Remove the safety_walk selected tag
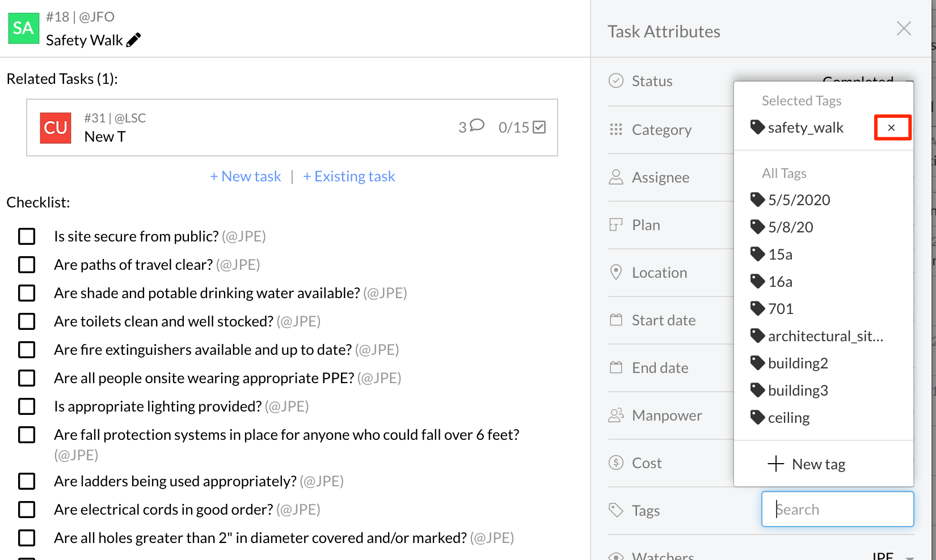Image resolution: width=936 pixels, height=560 pixels. coord(892,128)
